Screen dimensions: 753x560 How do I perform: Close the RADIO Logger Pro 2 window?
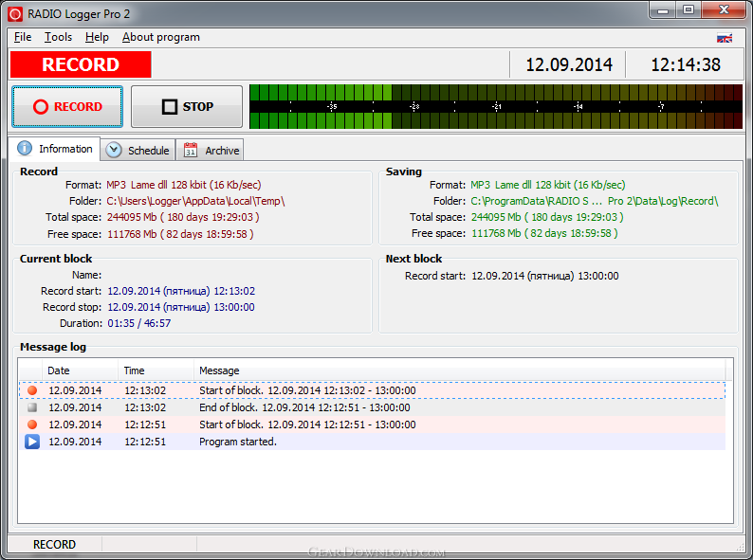click(725, 10)
